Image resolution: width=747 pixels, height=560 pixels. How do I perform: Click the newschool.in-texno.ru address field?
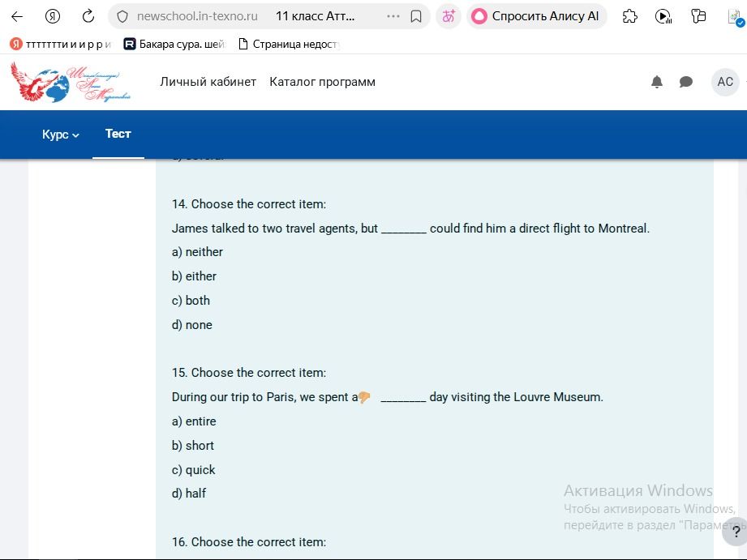197,16
